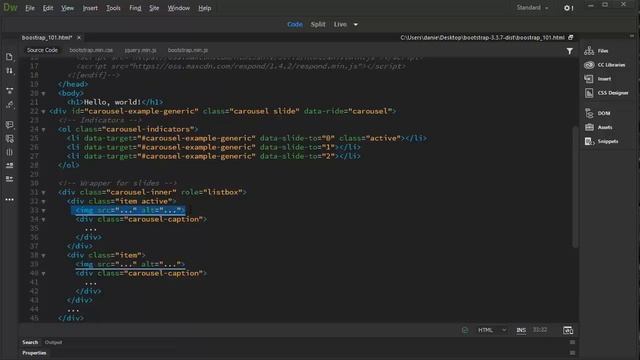The image size is (640, 360).
Task: Open the HTML language dropdown in status bar
Action: (492, 330)
